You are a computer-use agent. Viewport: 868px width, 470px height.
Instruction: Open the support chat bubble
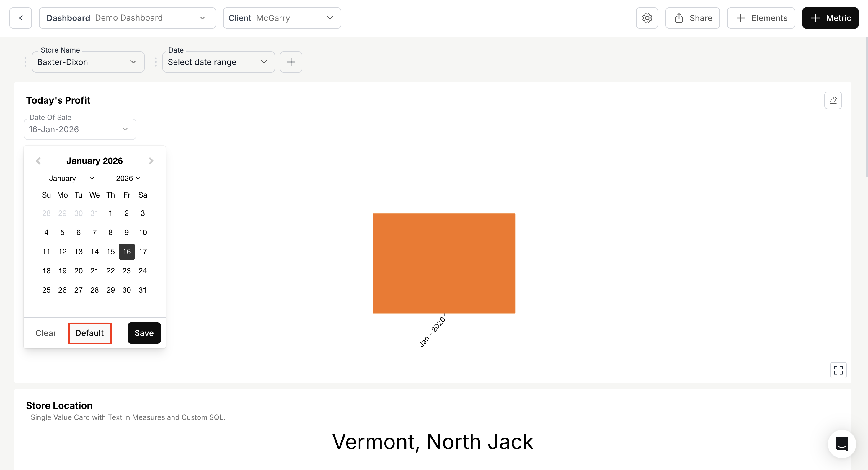pos(841,444)
